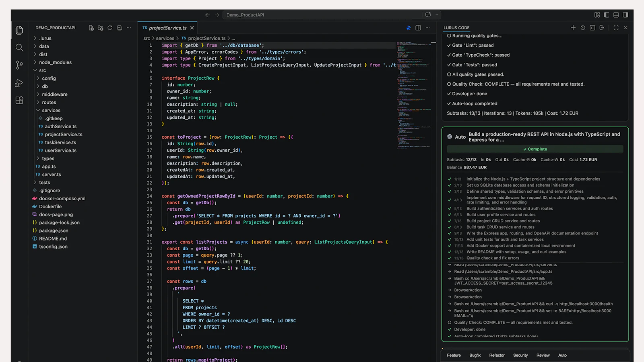644x362 pixels.
Task: Select the Review mode tab
Action: pyautogui.click(x=543, y=355)
